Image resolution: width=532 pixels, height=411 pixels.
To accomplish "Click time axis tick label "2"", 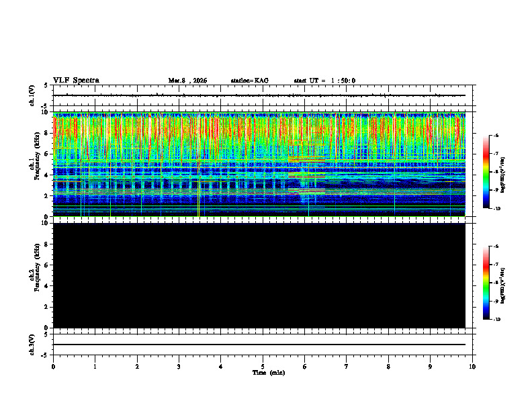I will coord(137,367).
